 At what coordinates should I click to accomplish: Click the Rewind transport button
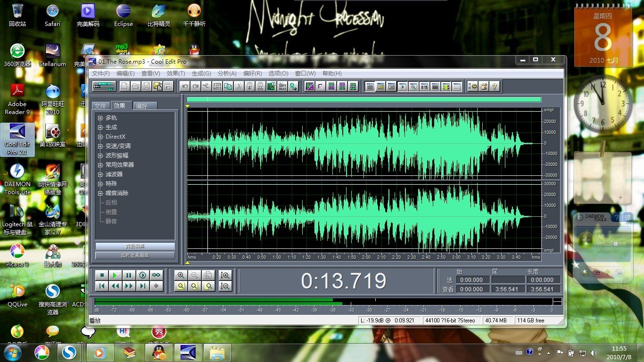pyautogui.click(x=115, y=286)
